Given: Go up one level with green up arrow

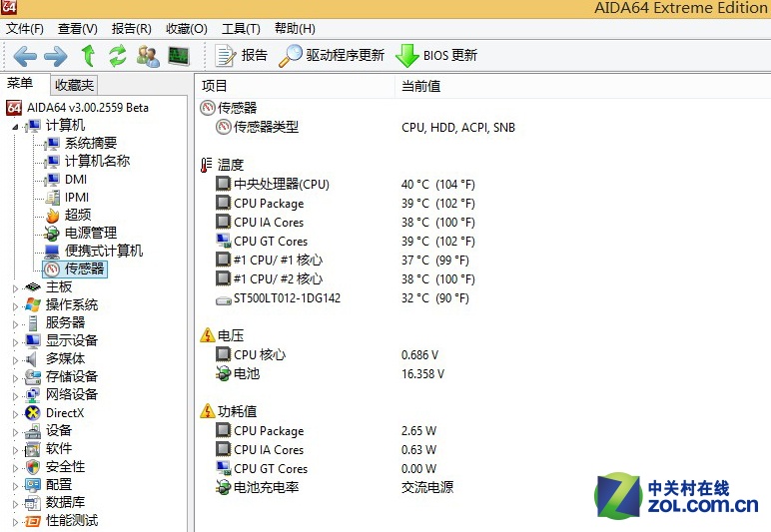Looking at the screenshot, I should coord(89,56).
